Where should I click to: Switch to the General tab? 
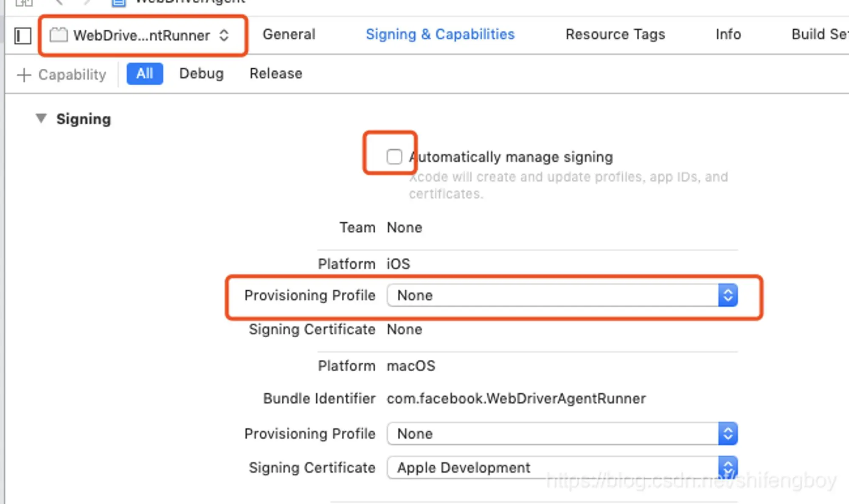[x=289, y=34]
